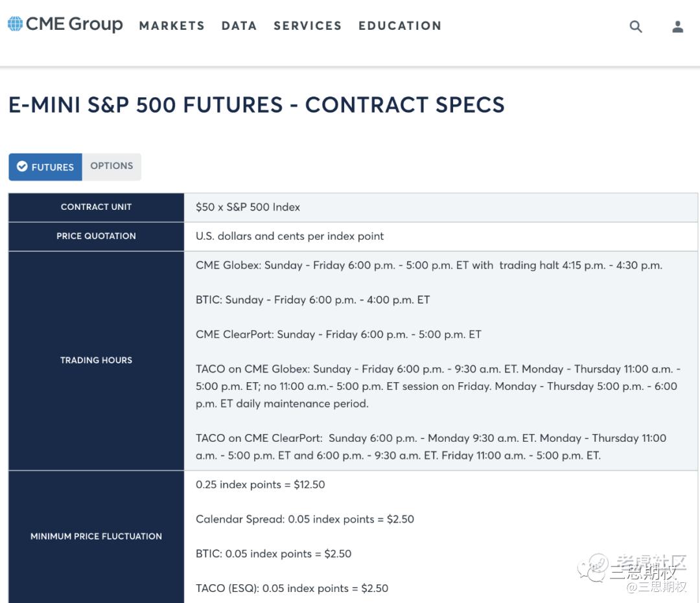Image resolution: width=700 pixels, height=603 pixels.
Task: Open the MARKETS menu
Action: (172, 26)
